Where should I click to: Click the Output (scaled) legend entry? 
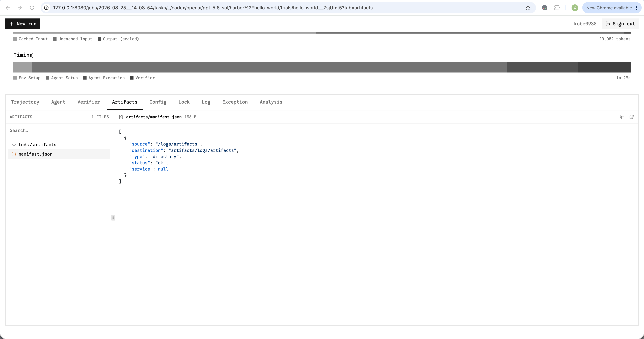click(x=118, y=39)
